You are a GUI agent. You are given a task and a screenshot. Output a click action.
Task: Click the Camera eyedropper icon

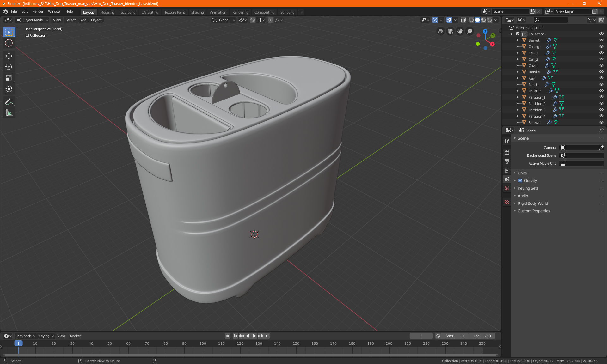(601, 148)
